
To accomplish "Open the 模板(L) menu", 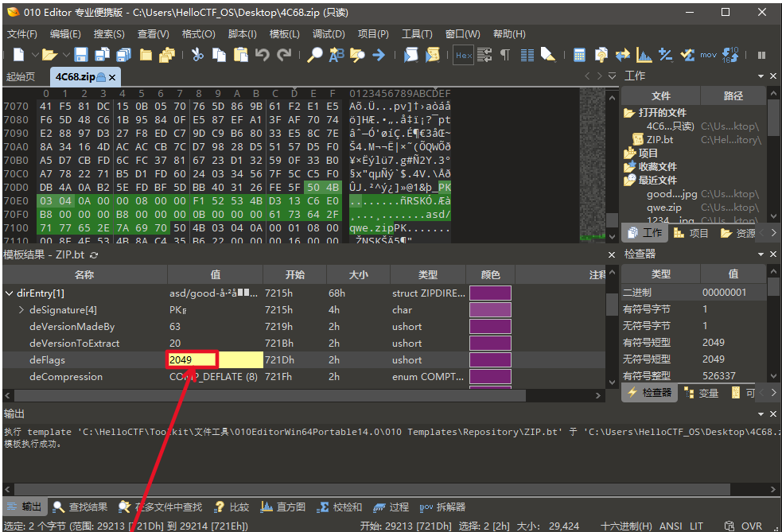I will coord(284,34).
